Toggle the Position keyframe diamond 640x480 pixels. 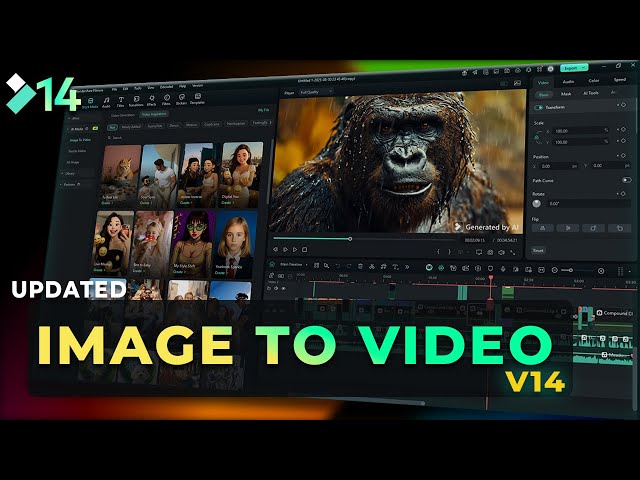[623, 156]
